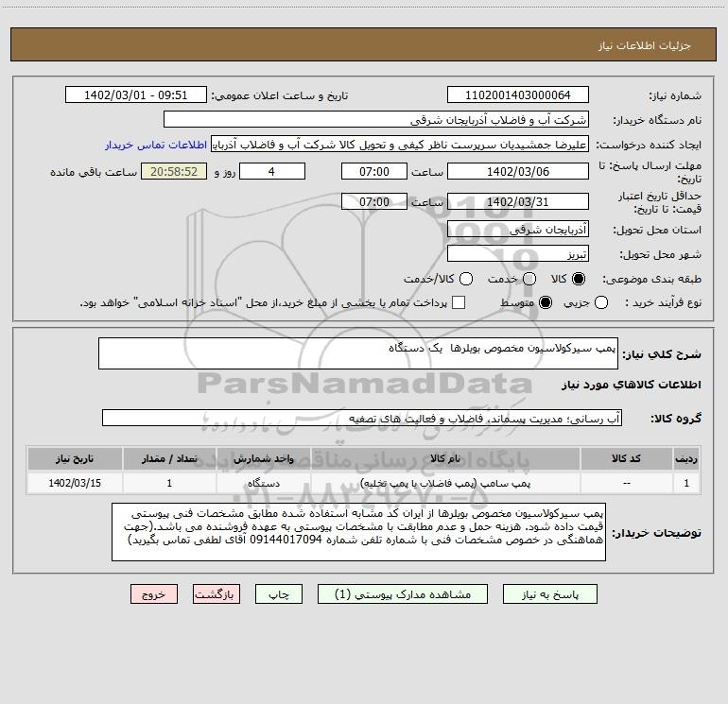Click the جزئیات اطلاعات نیاز header title

pos(645,45)
